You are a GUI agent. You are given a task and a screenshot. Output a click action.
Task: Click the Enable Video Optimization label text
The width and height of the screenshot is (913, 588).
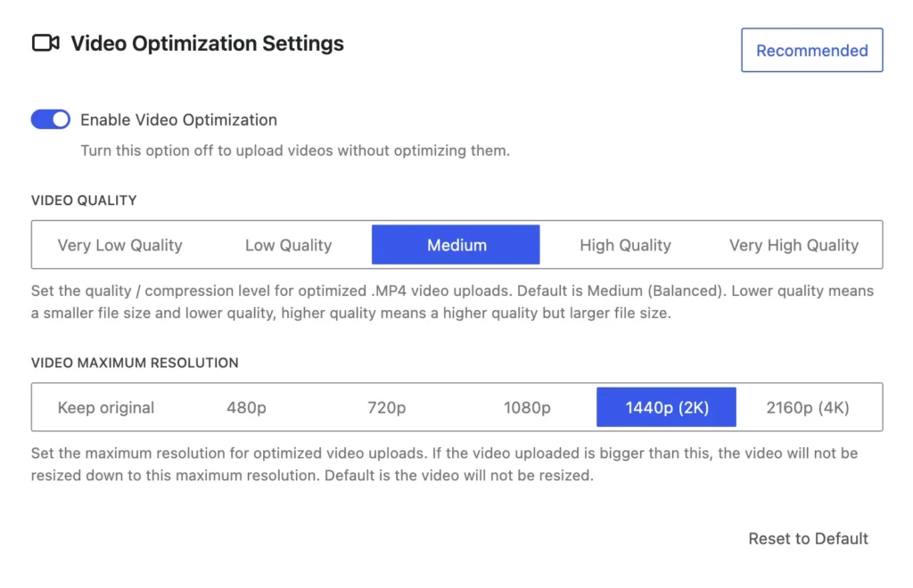coord(178,119)
